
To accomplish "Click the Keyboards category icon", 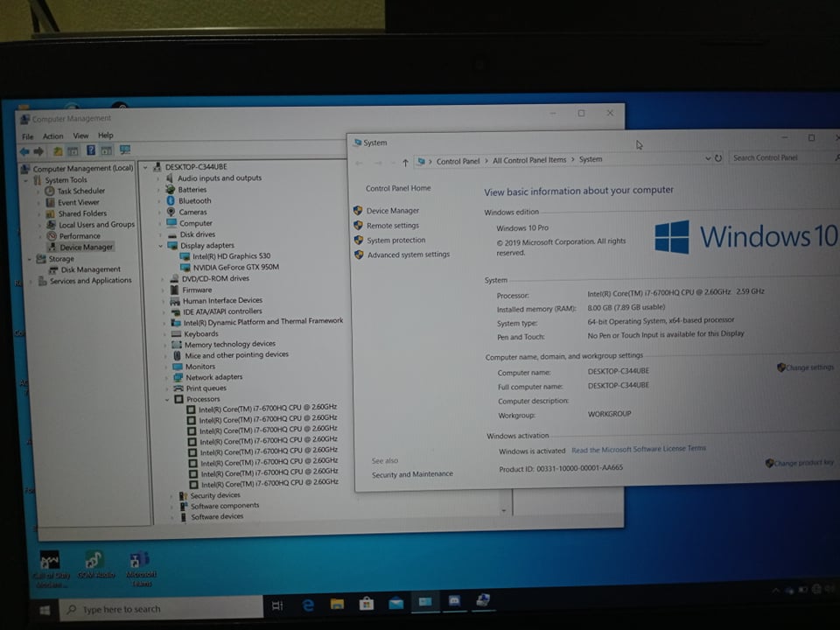I will pos(176,334).
